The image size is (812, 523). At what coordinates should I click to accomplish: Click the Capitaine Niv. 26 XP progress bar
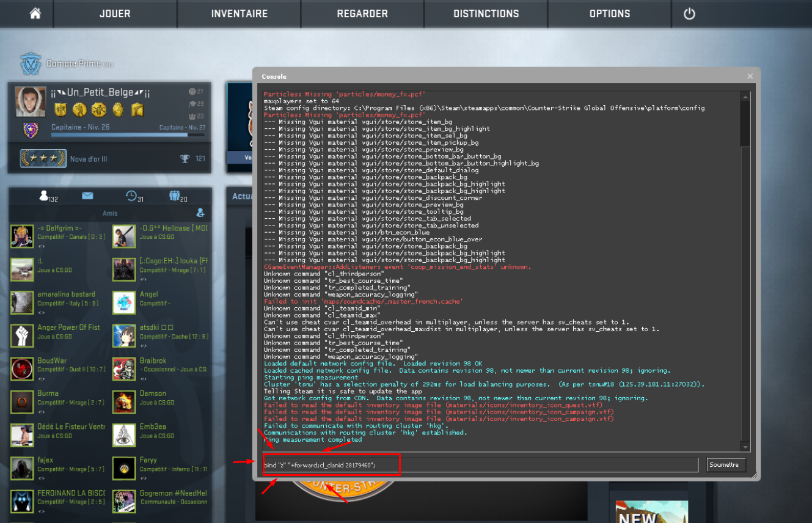coord(128,135)
